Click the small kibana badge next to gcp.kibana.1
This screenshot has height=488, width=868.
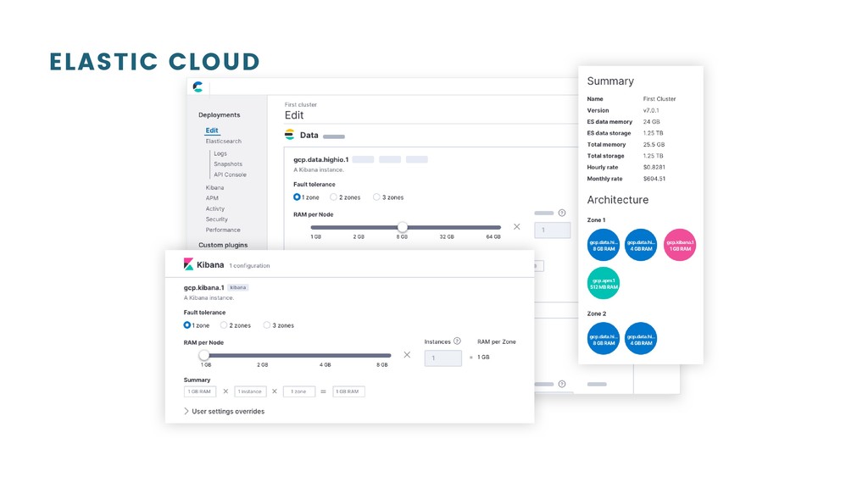point(238,287)
